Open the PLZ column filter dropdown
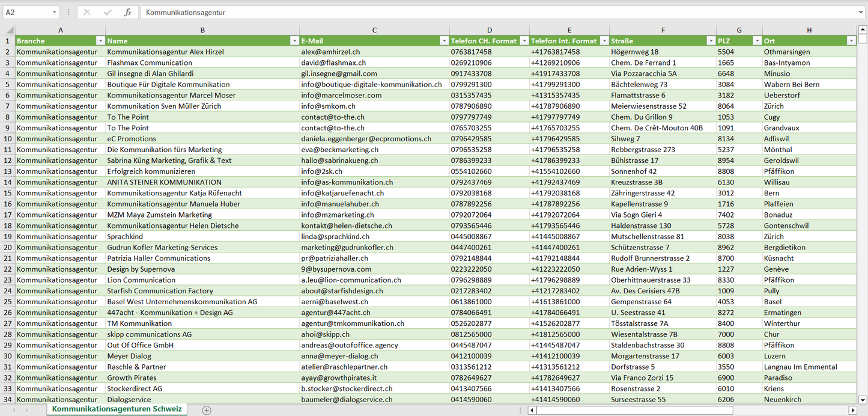The height and width of the screenshot is (416, 868). coord(757,41)
